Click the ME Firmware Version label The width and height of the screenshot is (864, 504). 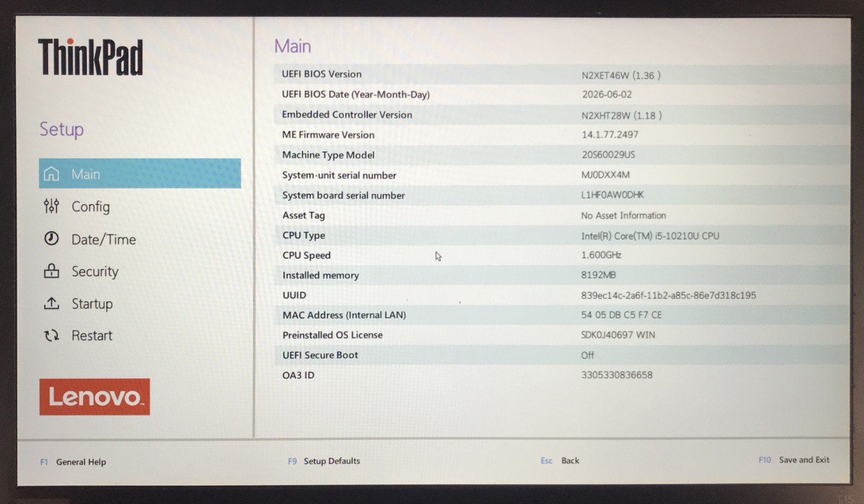[x=328, y=135]
